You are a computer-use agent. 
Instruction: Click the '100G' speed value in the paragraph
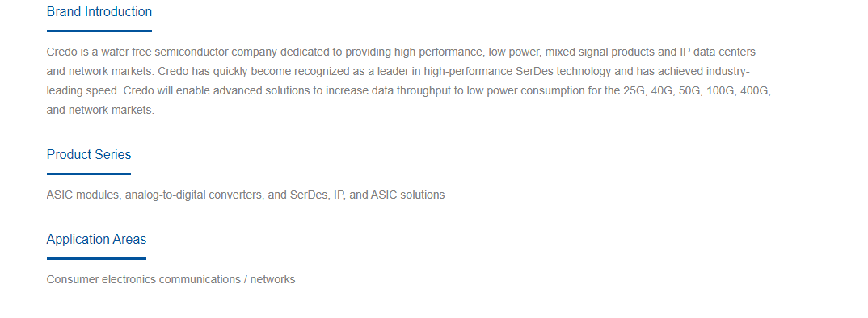click(x=719, y=90)
